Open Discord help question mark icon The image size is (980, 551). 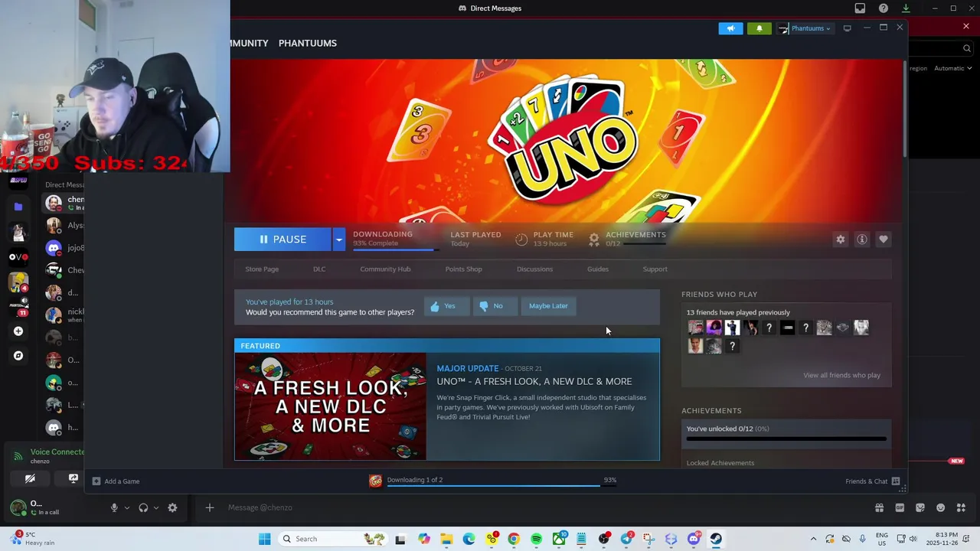(x=884, y=8)
